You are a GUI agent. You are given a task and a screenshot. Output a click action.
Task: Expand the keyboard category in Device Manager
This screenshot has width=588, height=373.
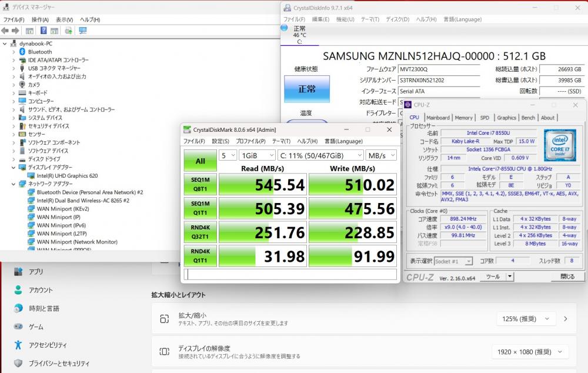14,93
